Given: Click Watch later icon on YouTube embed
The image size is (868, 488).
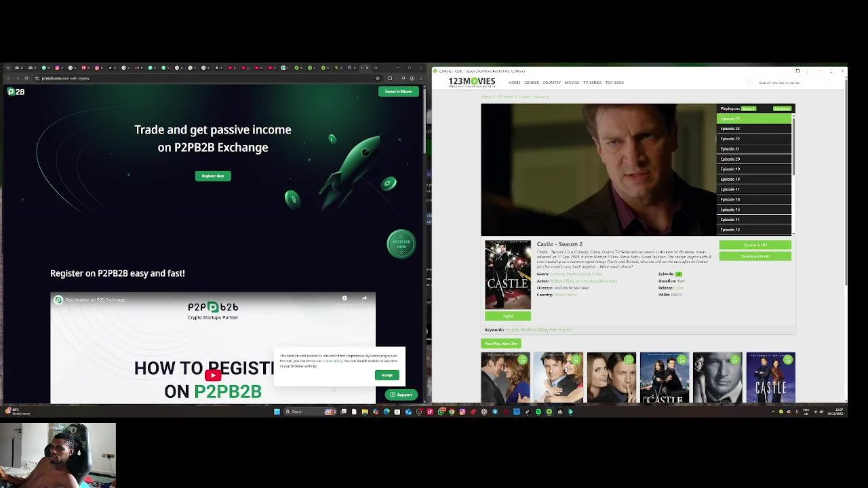Looking at the screenshot, I should point(344,299).
